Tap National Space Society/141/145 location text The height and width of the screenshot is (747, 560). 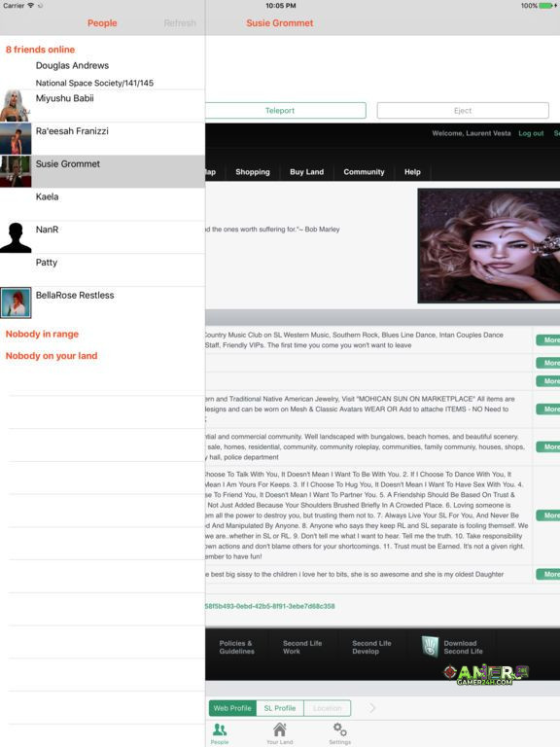[x=94, y=83]
